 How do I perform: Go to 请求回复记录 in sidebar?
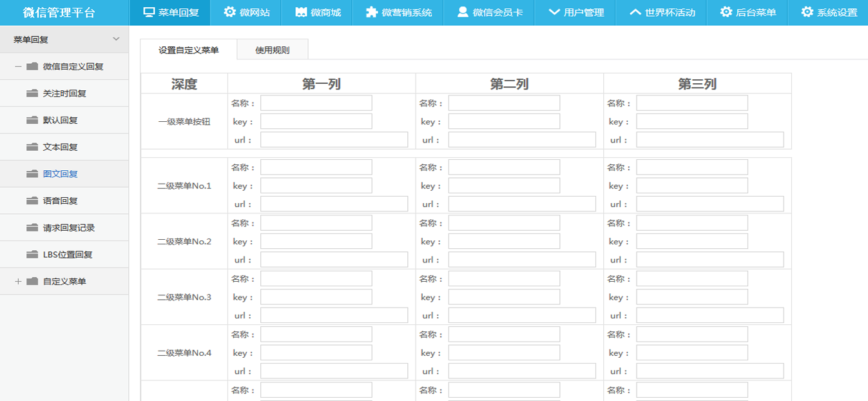tap(68, 228)
